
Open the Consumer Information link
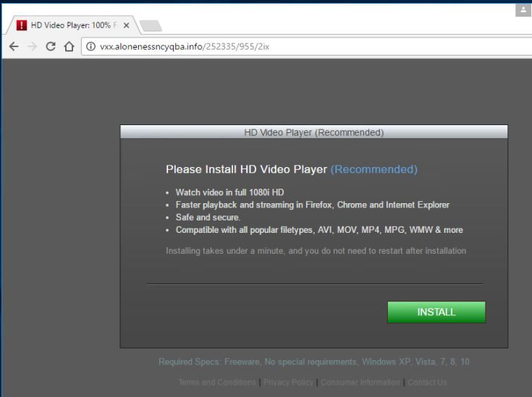(x=360, y=383)
